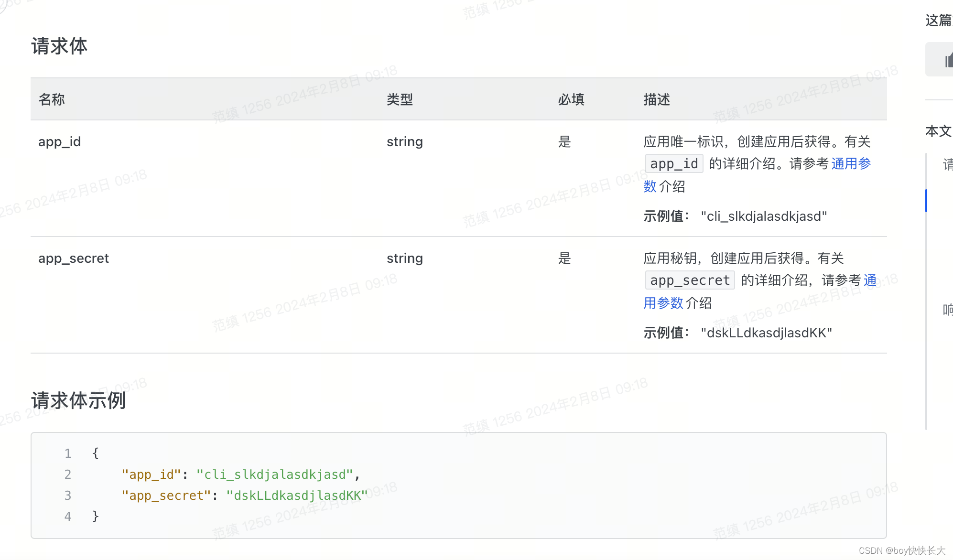Click the app_id parameter name cell

tap(60, 141)
